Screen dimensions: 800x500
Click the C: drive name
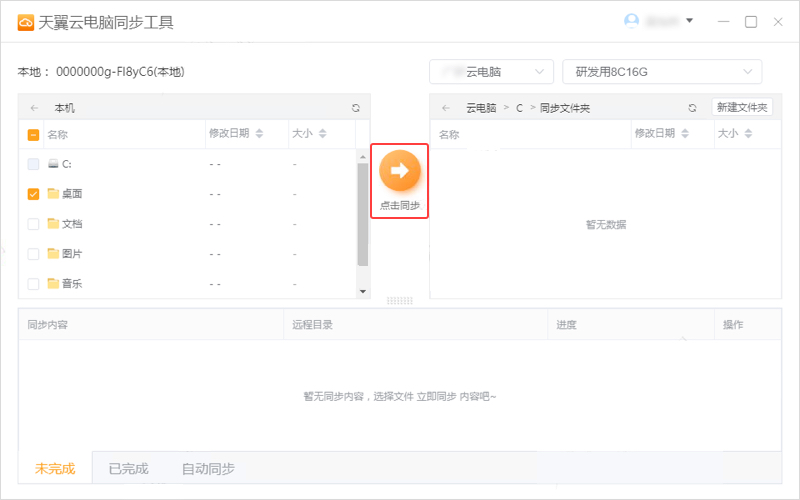(67, 164)
